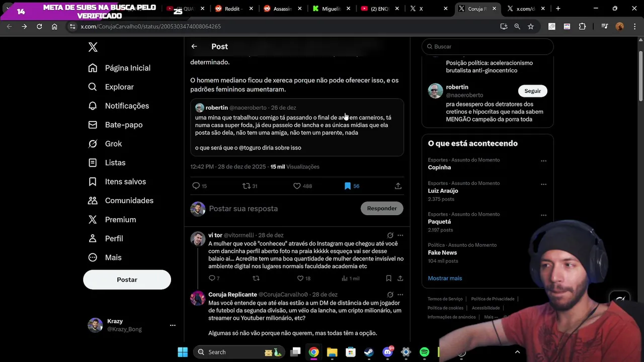Open more options for Copinha trend
This screenshot has height=362, width=644.
pos(543,161)
